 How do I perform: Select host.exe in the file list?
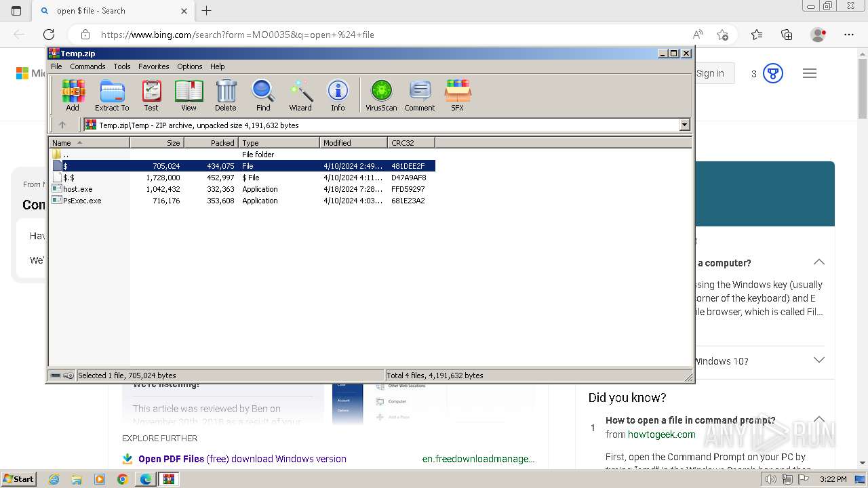[242, 189]
